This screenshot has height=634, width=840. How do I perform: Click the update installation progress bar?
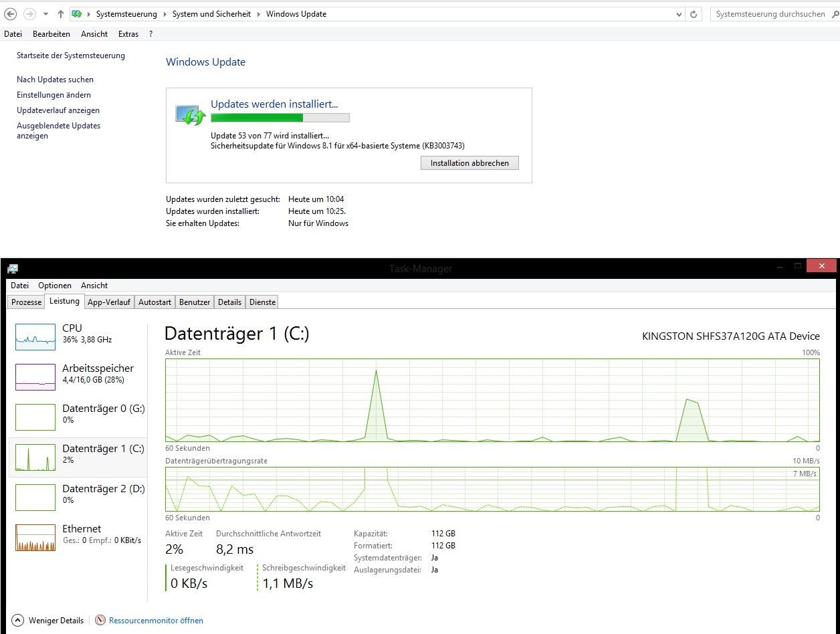280,118
